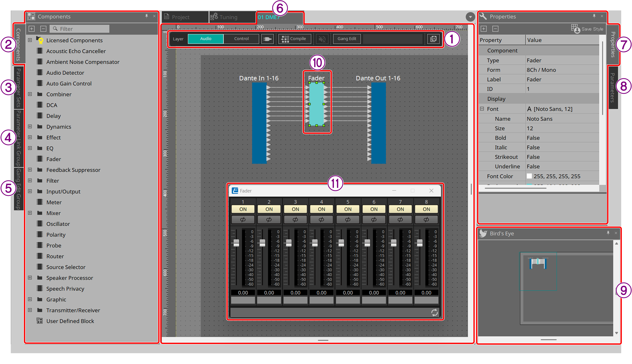632x364 pixels.
Task: Click the Transmitter/Receiver tree item
Action: point(73,310)
